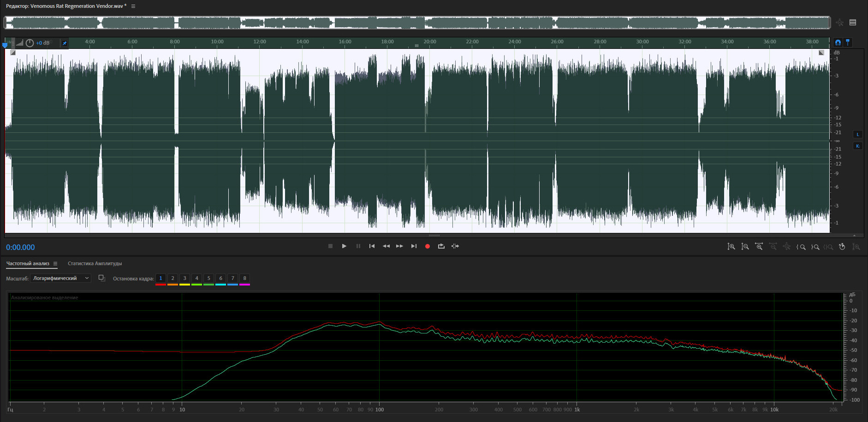Jump to the previous marker
Screen dimensions: 868x422
tap(372, 246)
